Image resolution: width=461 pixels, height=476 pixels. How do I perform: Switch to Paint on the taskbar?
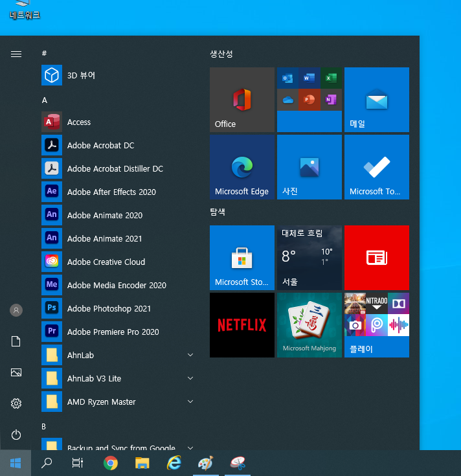206,463
